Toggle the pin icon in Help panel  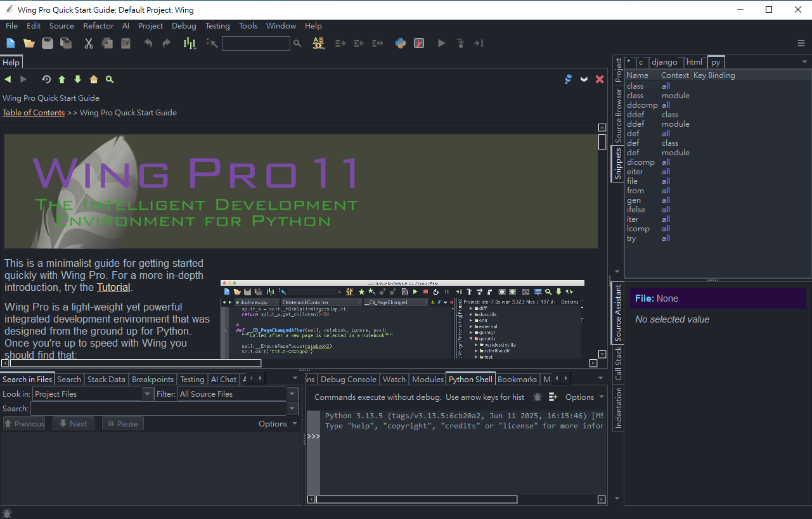(568, 79)
